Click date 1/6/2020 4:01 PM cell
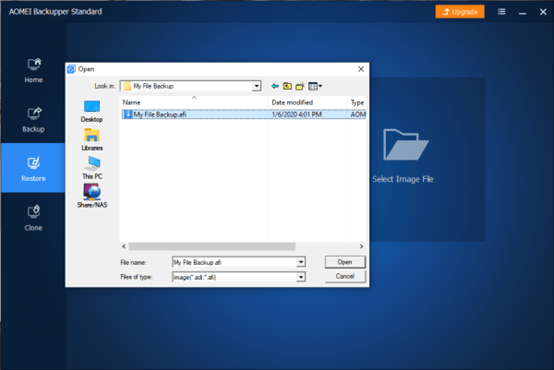 point(296,114)
